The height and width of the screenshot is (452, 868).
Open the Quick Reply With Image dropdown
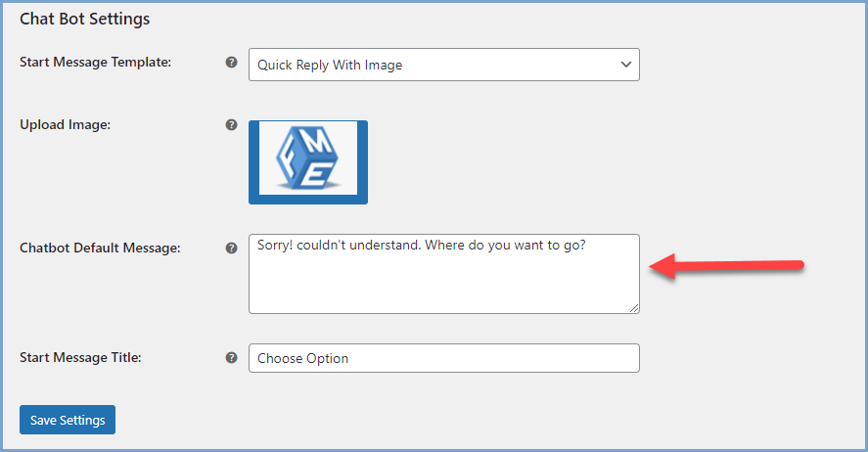444,65
